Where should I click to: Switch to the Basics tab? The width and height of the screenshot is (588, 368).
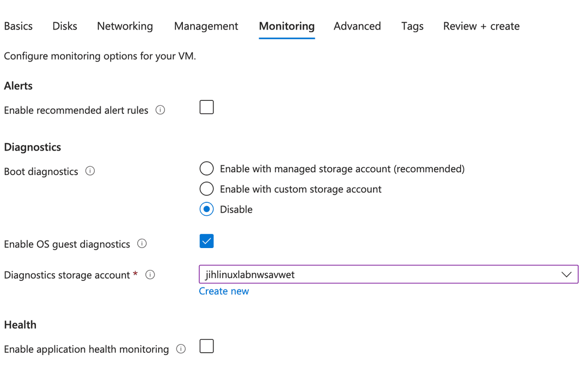tap(19, 26)
